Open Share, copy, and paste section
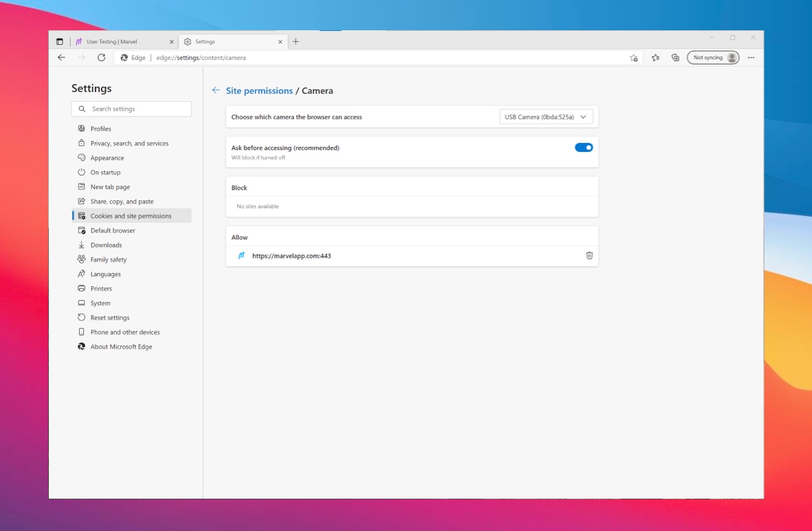The height and width of the screenshot is (531, 812). click(x=131, y=201)
